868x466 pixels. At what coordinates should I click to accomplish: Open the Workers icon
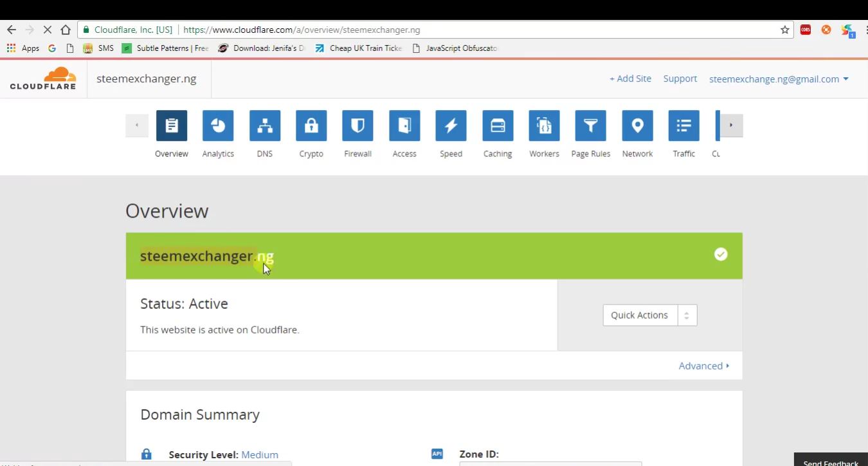pyautogui.click(x=544, y=126)
